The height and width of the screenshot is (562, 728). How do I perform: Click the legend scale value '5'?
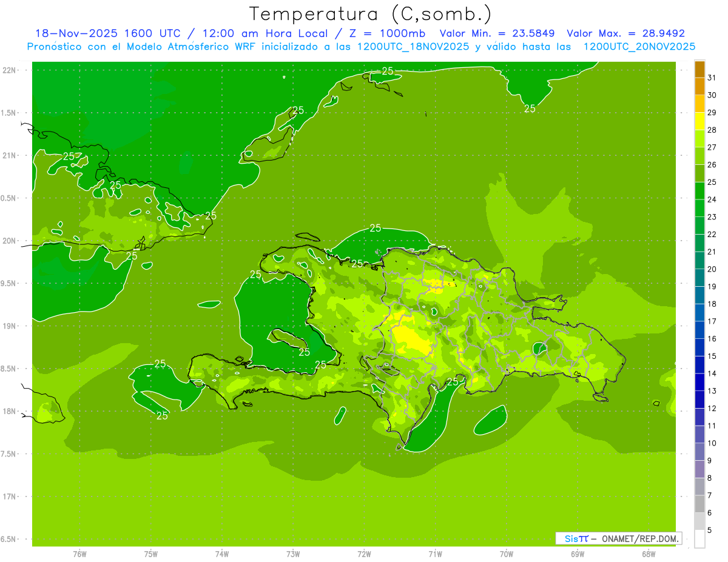pyautogui.click(x=709, y=530)
